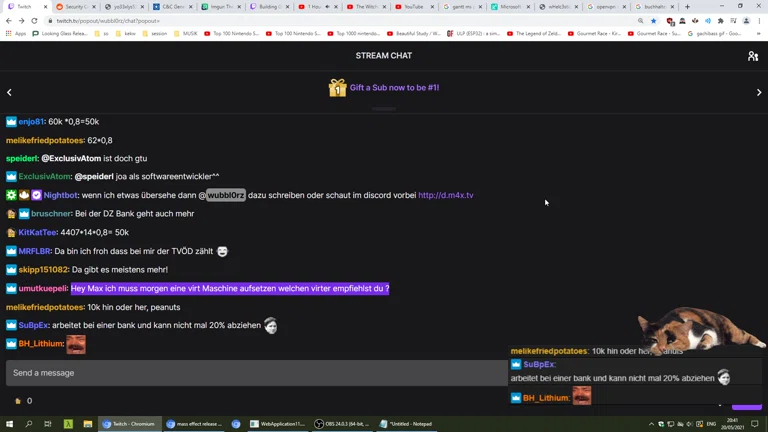Reload the page with browser refresh button
The image size is (768, 432).
pyautogui.click(x=34, y=20)
